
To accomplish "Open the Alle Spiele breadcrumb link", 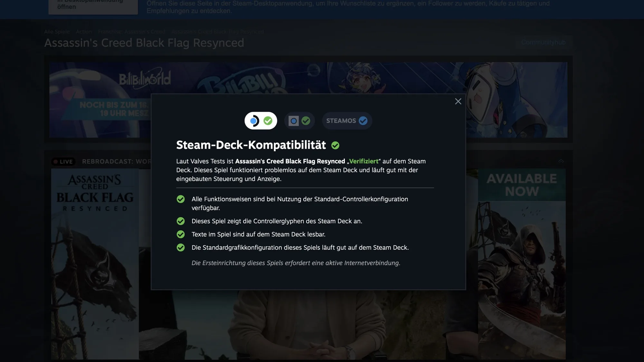I will click(x=57, y=32).
